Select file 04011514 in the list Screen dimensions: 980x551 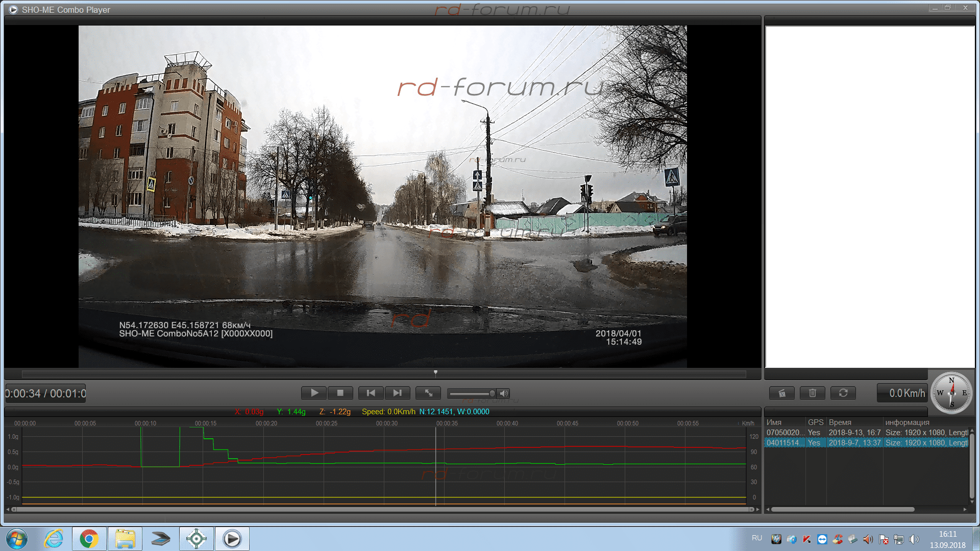[785, 443]
